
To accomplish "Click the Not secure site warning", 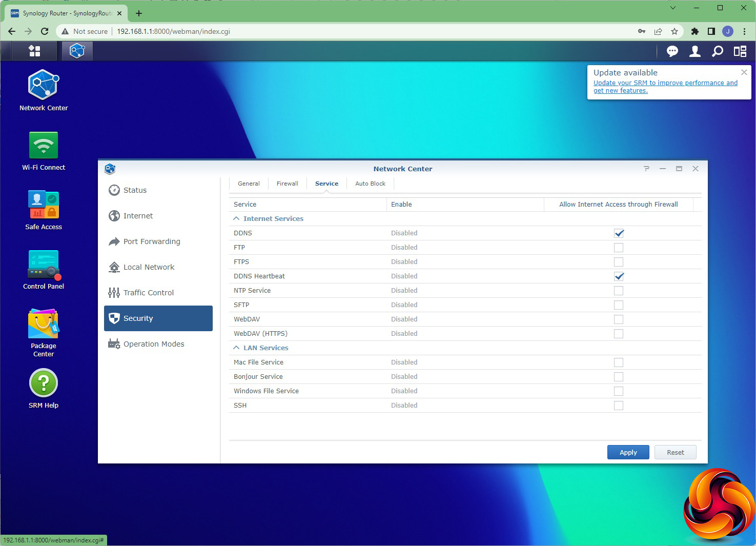I will coord(85,31).
